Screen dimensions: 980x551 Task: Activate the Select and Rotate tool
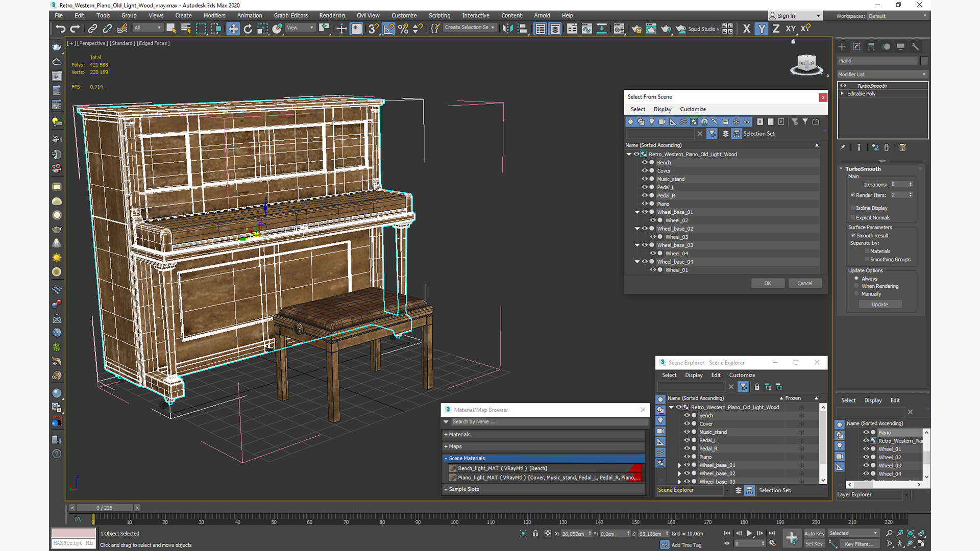248,29
